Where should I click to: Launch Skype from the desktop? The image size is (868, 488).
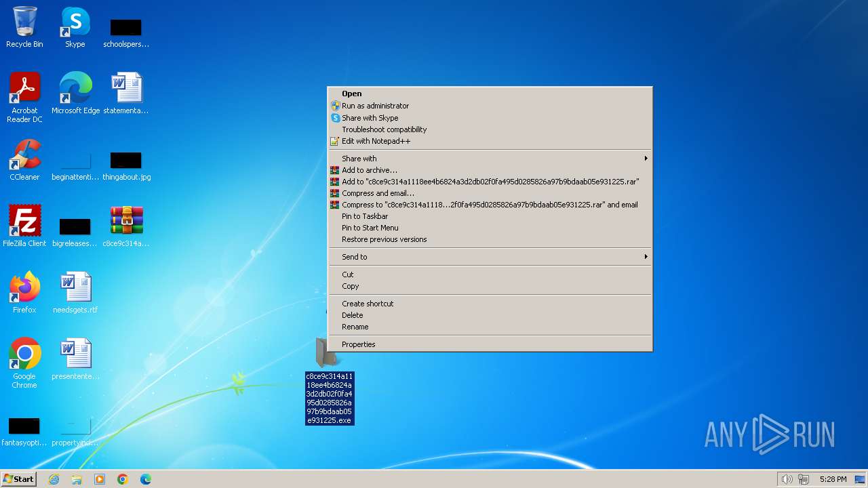pyautogui.click(x=75, y=27)
